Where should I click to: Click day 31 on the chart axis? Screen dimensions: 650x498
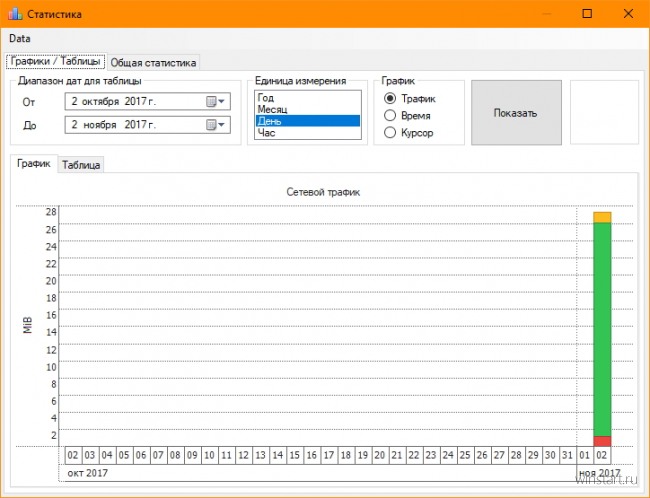568,455
